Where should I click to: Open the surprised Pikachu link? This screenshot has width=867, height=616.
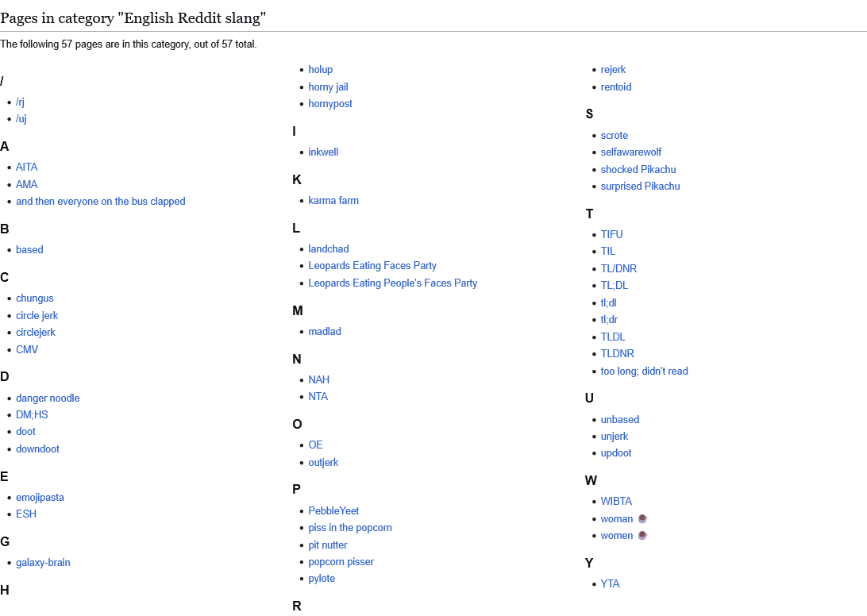[640, 187]
